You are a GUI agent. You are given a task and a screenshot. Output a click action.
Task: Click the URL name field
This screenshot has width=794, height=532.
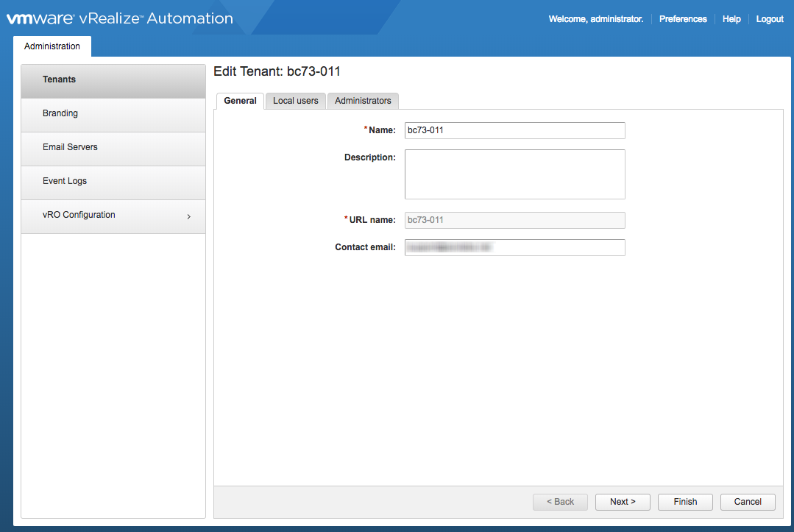515,220
